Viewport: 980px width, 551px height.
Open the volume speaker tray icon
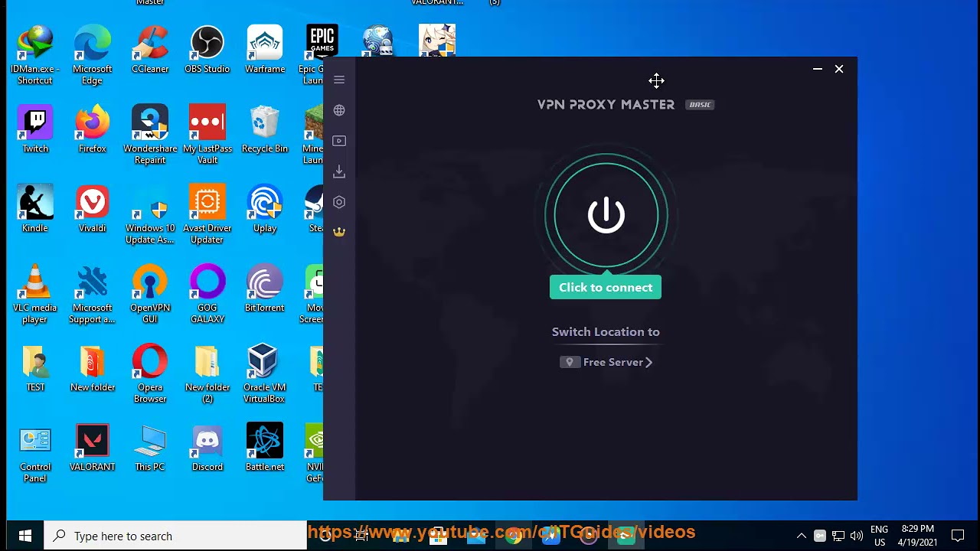(x=857, y=536)
